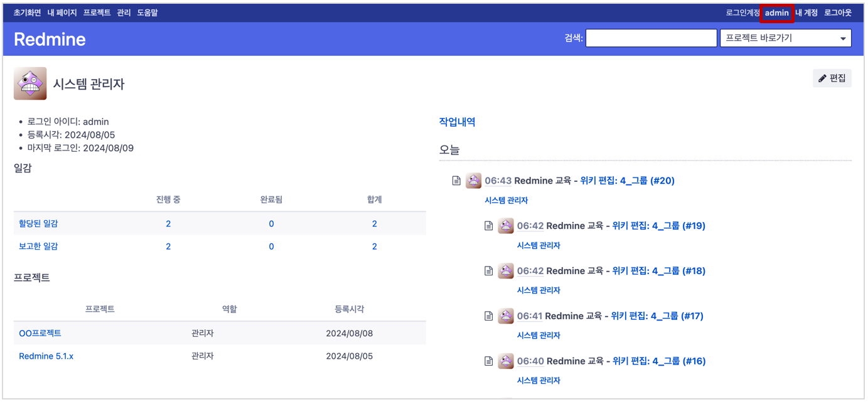Click the 오늘 section heading

[x=449, y=151]
